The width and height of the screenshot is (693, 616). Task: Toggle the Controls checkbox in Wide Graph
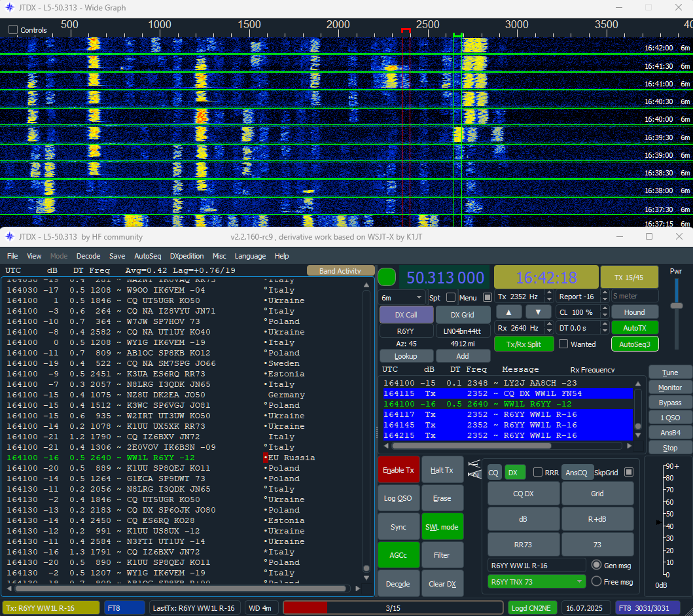[x=13, y=29]
